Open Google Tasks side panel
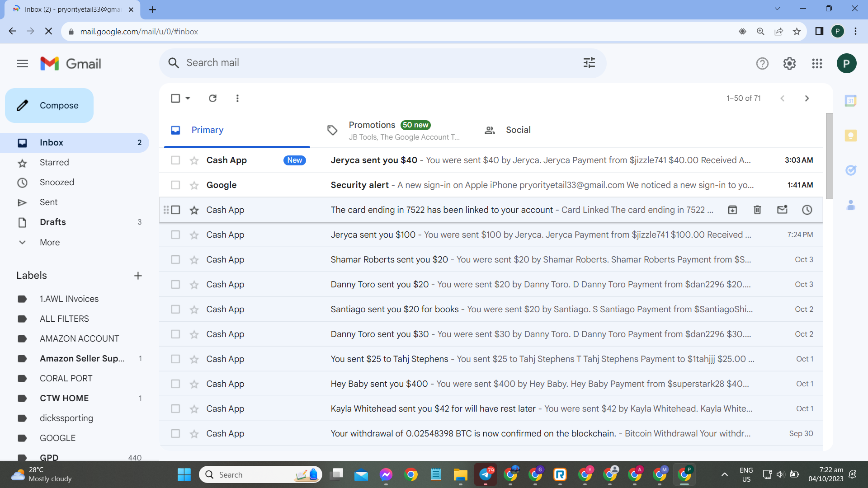Image resolution: width=868 pixels, height=488 pixels. [851, 170]
